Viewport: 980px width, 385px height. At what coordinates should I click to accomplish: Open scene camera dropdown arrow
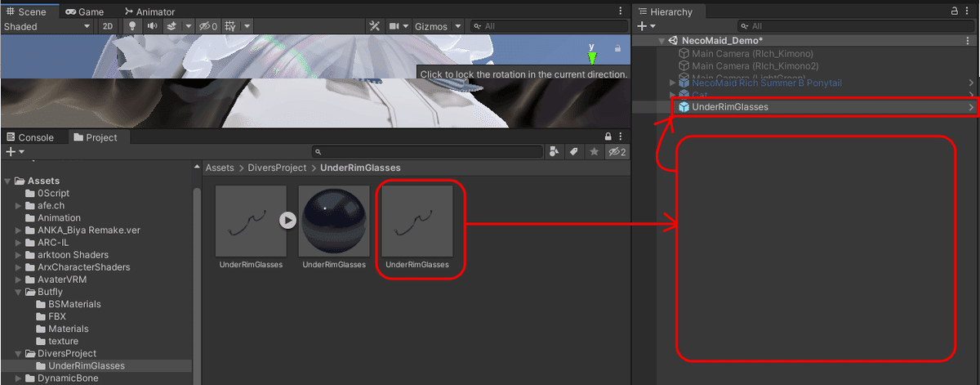[406, 26]
